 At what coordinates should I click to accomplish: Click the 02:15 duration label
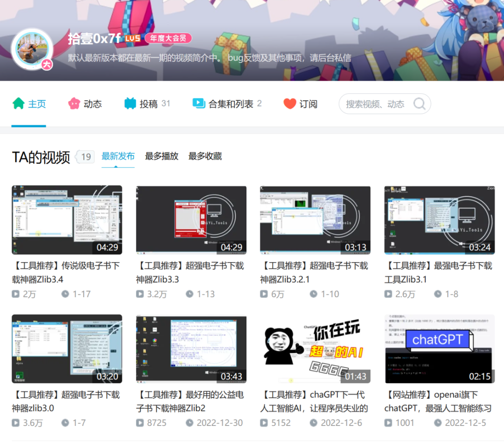point(480,376)
